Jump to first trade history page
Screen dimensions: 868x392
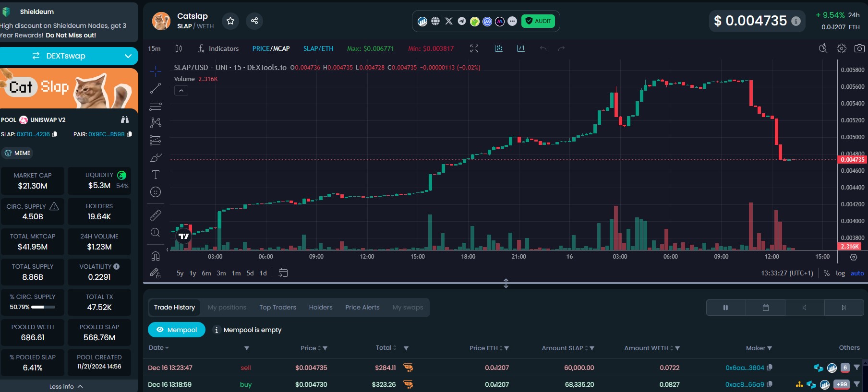pos(805,308)
